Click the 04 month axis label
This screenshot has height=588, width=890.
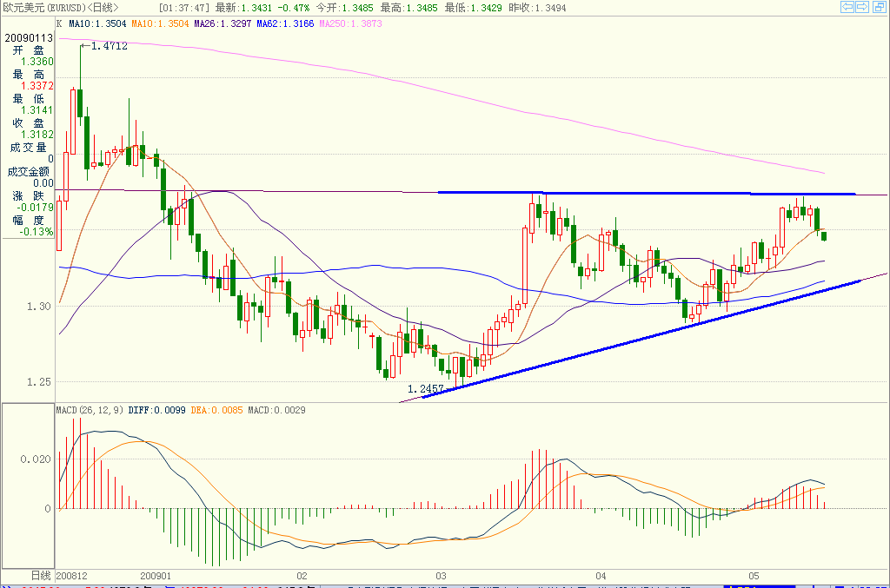601,576
